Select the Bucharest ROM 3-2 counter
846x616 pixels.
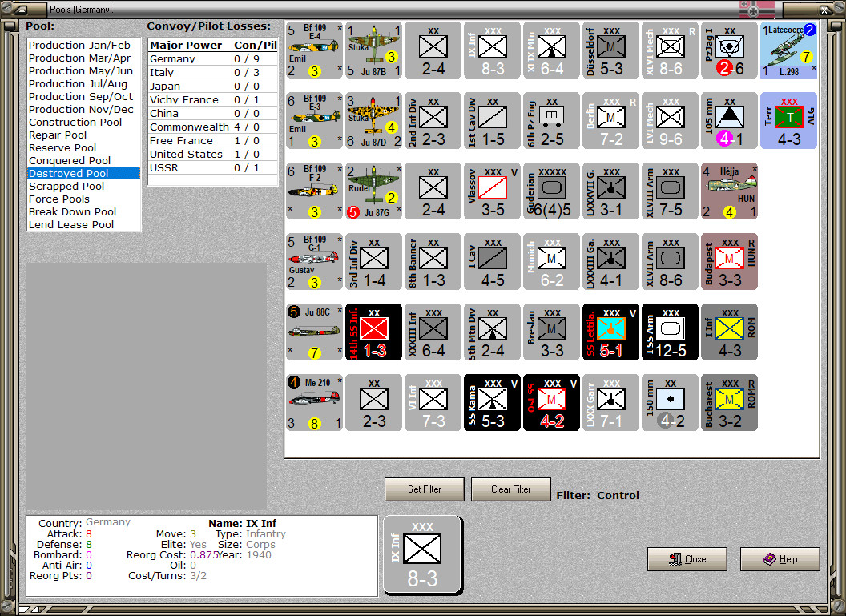pos(730,402)
